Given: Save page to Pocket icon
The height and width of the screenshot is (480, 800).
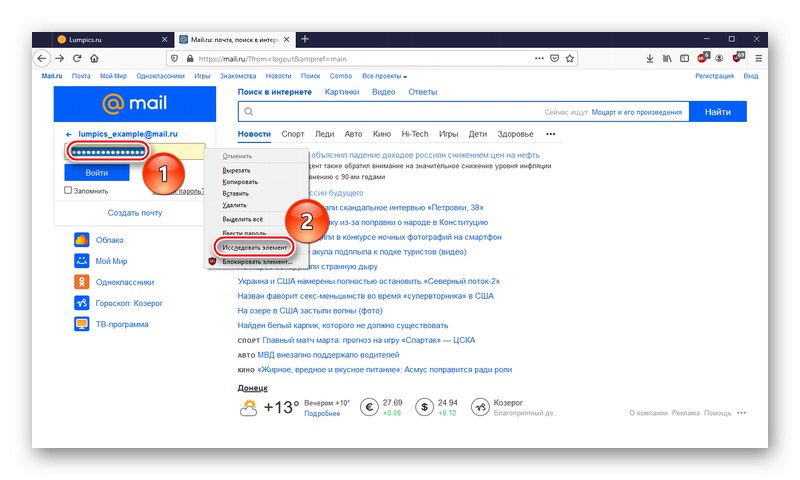Looking at the screenshot, I should (x=555, y=58).
